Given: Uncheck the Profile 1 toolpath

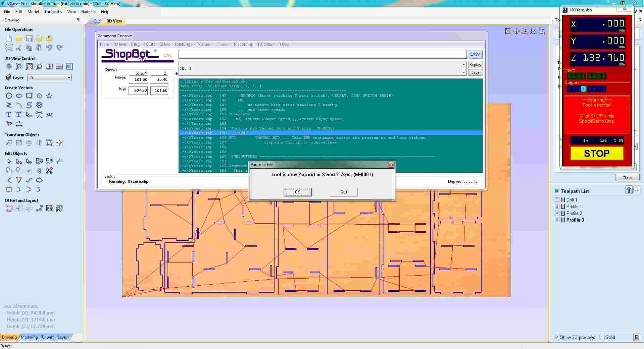Looking at the screenshot, I should (x=557, y=207).
